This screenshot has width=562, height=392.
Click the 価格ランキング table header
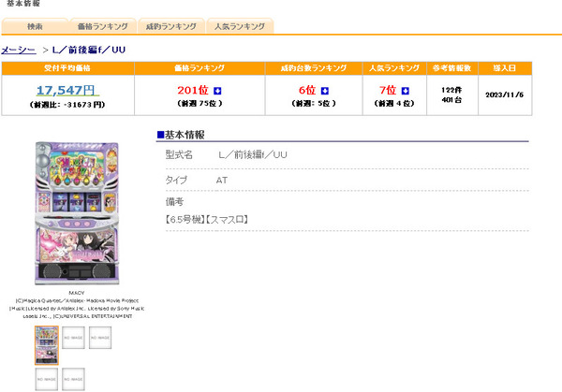point(200,68)
